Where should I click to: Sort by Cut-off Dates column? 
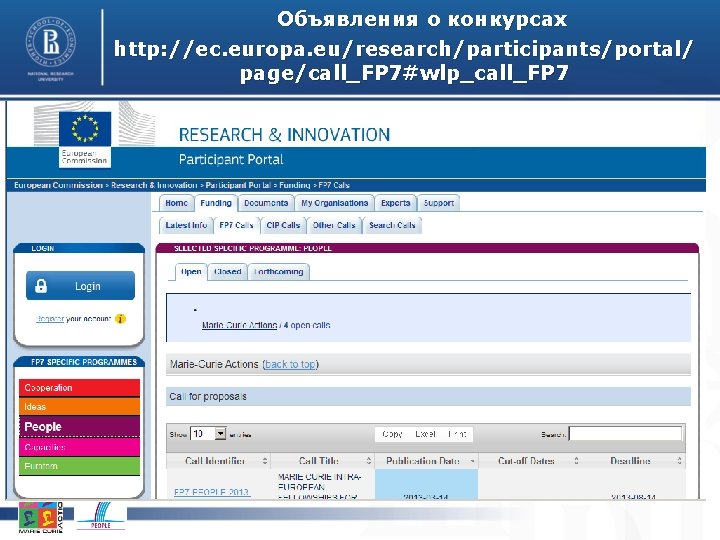pos(530,461)
